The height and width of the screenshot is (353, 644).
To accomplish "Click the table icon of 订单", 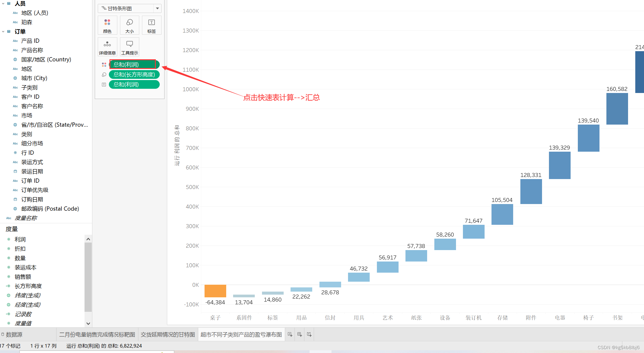I will tap(9, 32).
